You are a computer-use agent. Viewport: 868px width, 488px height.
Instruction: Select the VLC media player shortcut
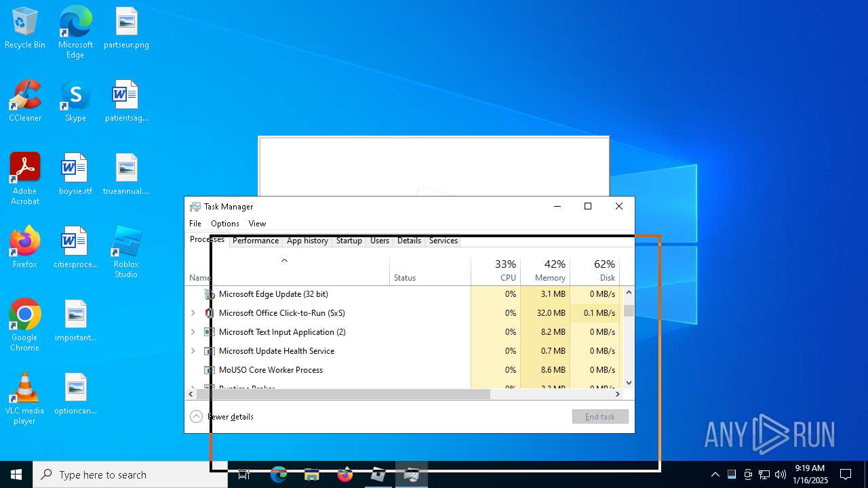click(x=25, y=399)
